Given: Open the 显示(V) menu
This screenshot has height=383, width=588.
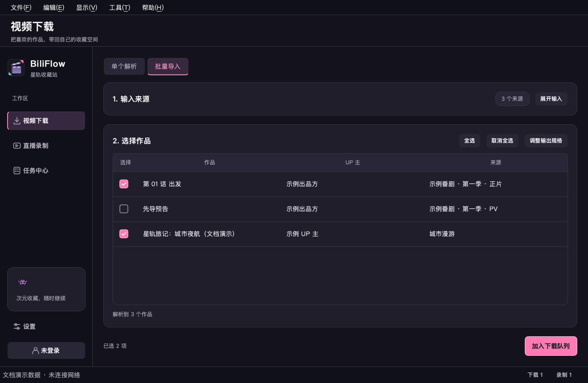Looking at the screenshot, I should [86, 8].
